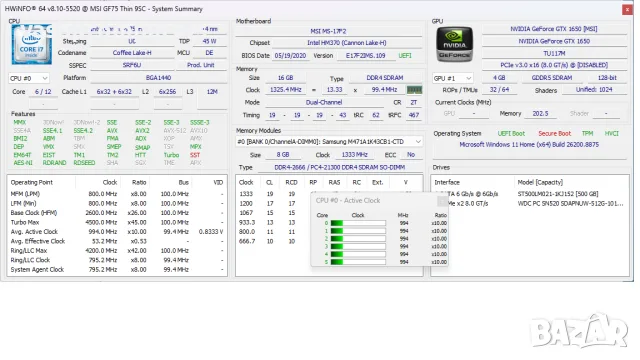Click GPU memory clock 202.5
The image size is (640, 360).
coord(540,113)
